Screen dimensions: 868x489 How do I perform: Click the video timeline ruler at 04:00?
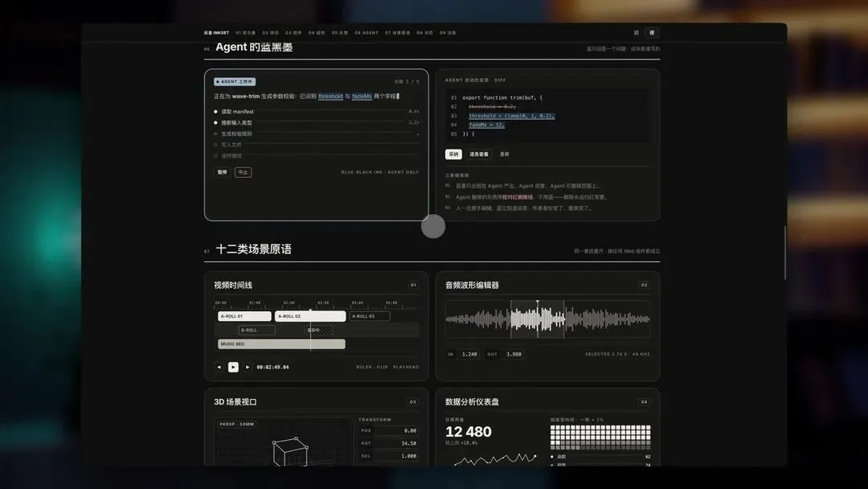[358, 303]
